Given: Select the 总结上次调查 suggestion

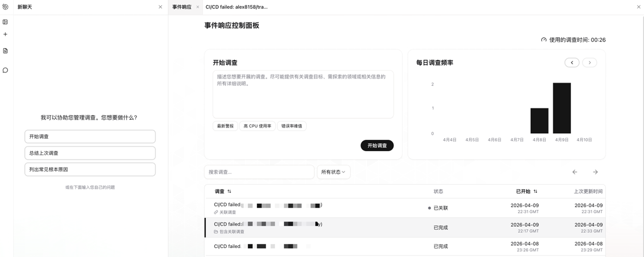Looking at the screenshot, I should point(90,153).
